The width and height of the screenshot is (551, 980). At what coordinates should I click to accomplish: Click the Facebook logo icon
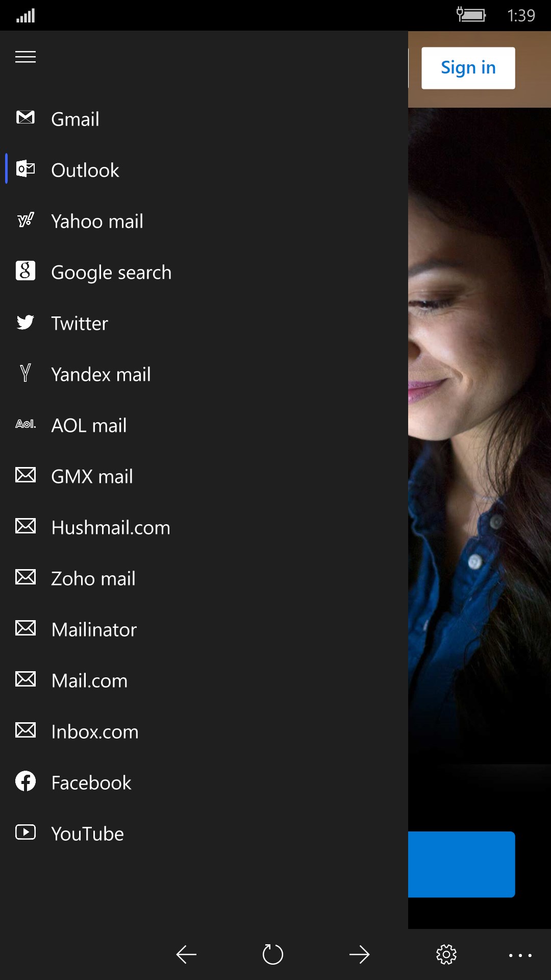click(26, 781)
